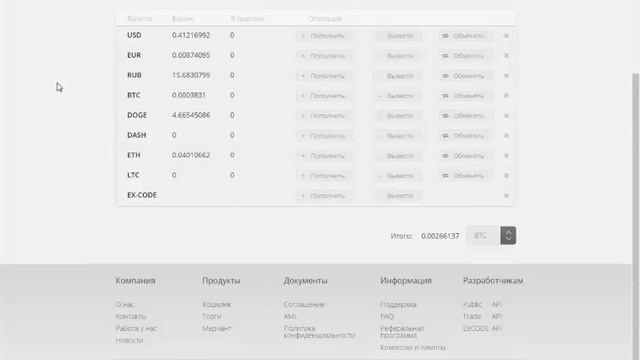
Task: Open the Соглашение document link
Action: (304, 304)
